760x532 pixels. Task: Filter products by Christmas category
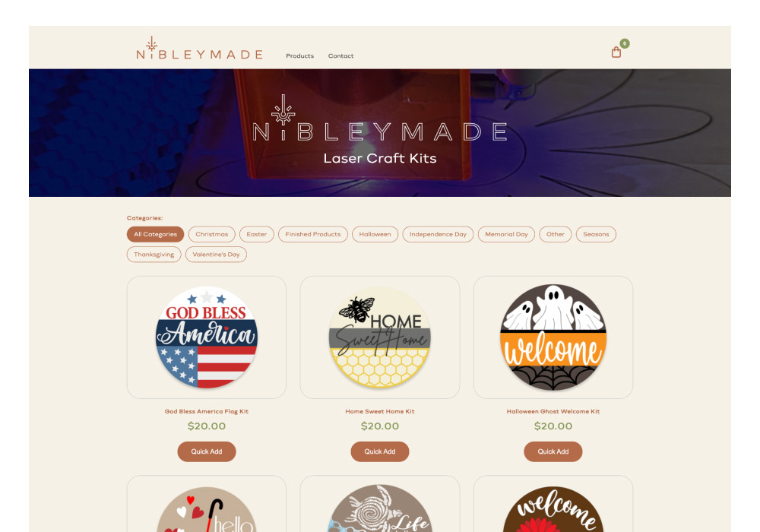pyautogui.click(x=212, y=234)
